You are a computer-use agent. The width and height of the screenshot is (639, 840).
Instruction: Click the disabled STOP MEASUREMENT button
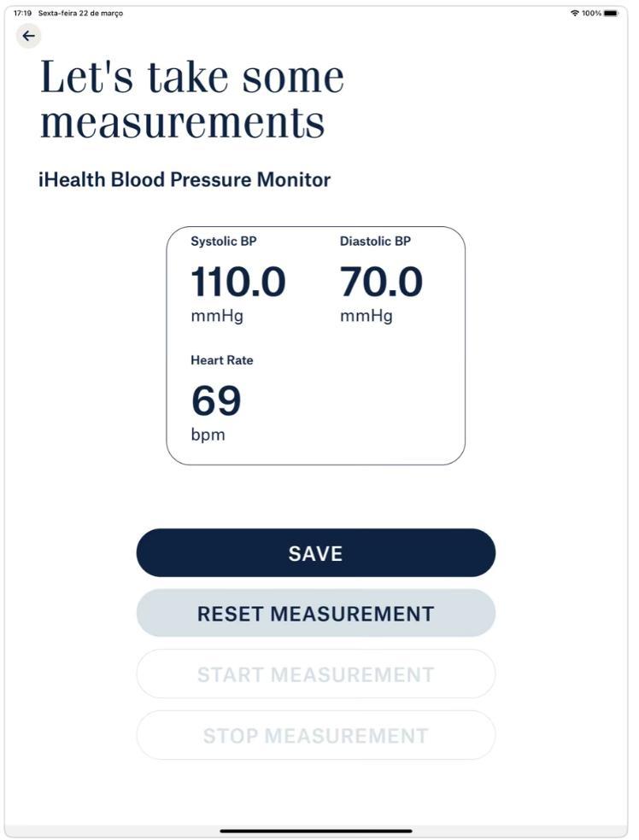[x=316, y=735]
